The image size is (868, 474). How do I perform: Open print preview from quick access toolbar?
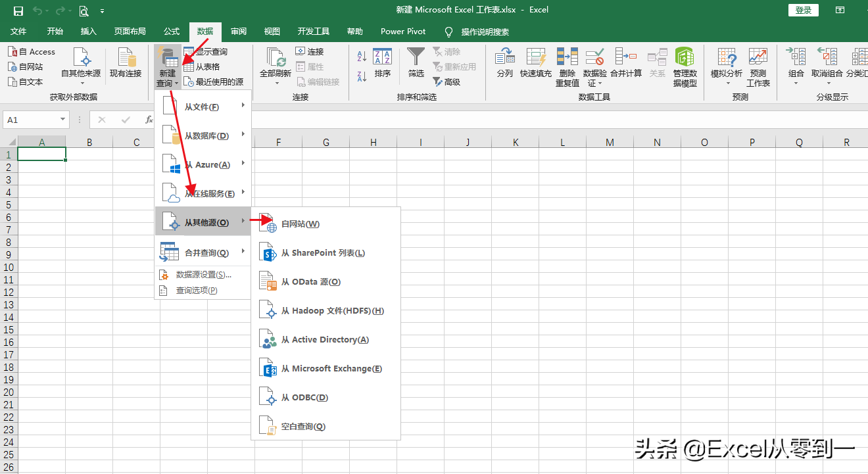(x=84, y=11)
